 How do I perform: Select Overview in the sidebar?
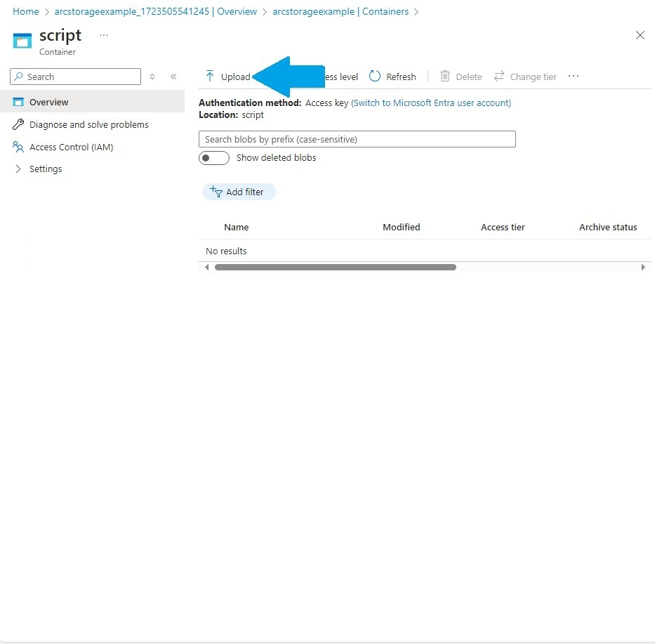click(93, 102)
